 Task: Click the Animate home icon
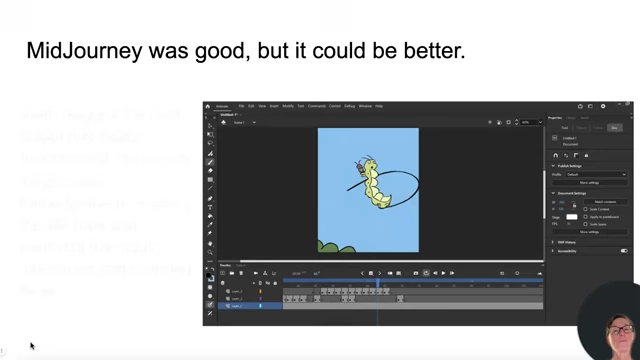207,106
